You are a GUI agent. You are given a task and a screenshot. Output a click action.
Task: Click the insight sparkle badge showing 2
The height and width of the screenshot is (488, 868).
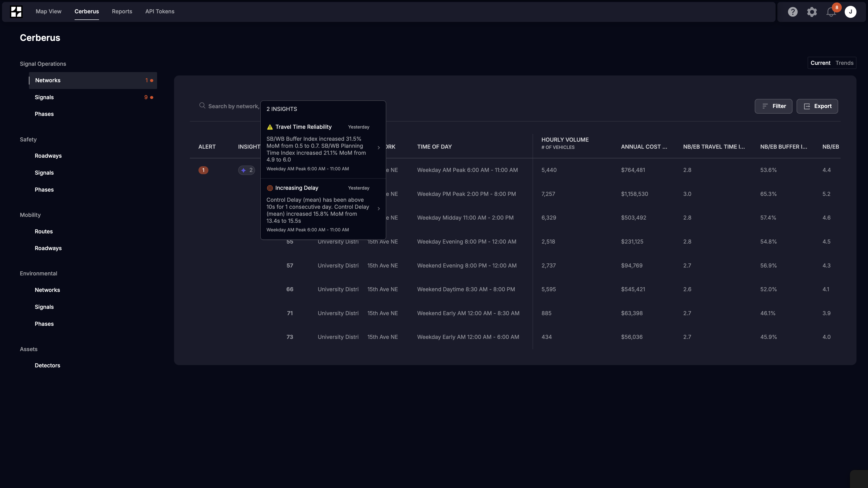pyautogui.click(x=247, y=170)
